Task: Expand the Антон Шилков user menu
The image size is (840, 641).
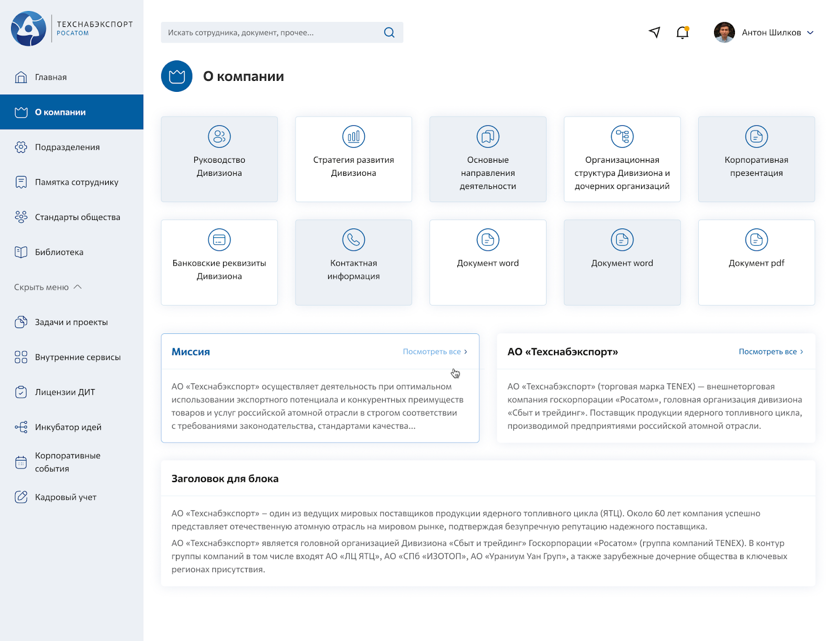Action: pyautogui.click(x=810, y=33)
